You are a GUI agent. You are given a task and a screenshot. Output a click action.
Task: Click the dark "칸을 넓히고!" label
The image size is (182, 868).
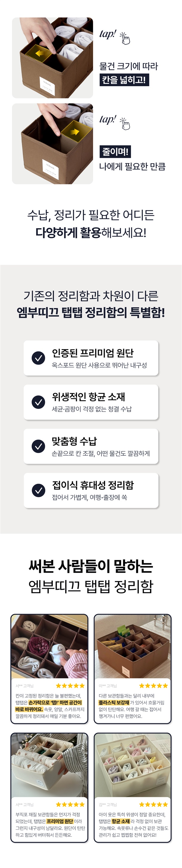pos(124,80)
